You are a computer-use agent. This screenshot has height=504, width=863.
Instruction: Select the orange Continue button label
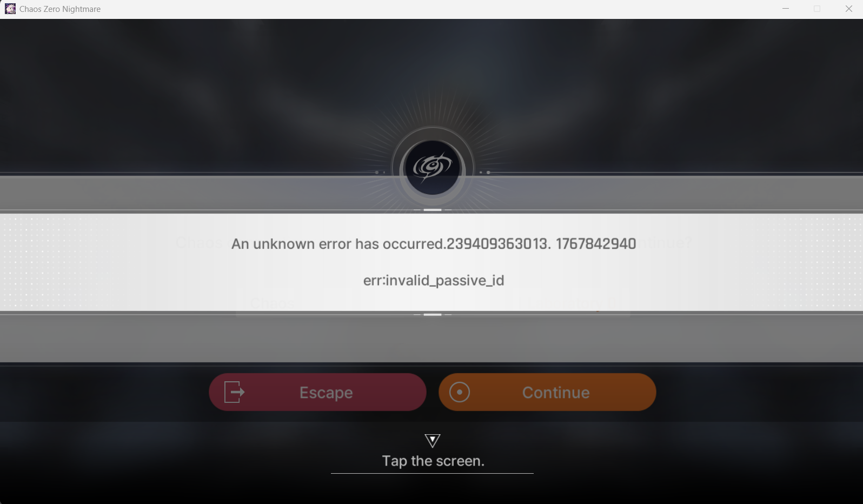[x=556, y=393]
